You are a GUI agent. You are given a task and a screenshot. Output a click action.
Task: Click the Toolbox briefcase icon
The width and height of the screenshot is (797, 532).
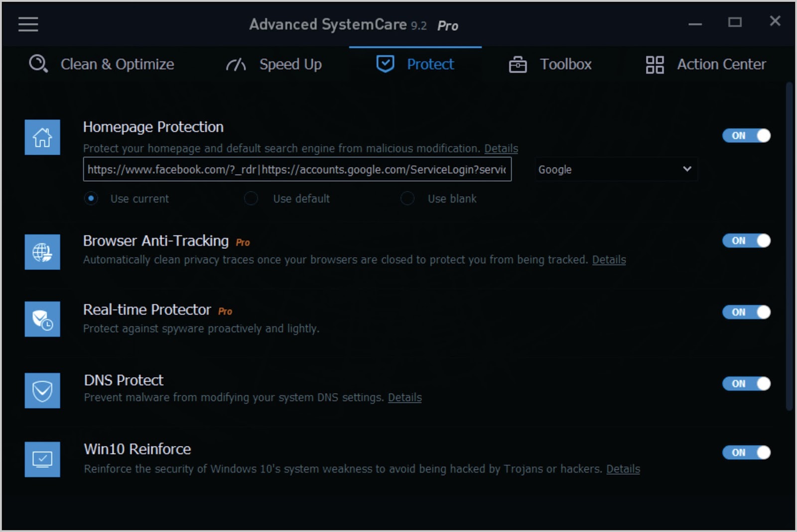(x=517, y=64)
